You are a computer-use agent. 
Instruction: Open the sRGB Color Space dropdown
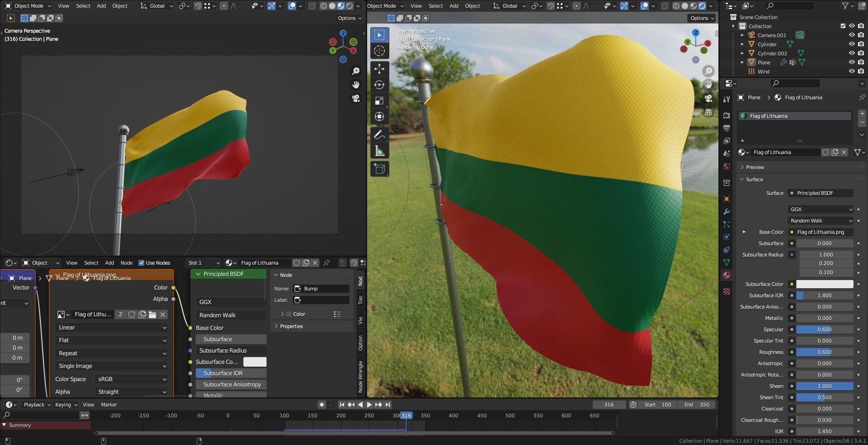pos(131,379)
